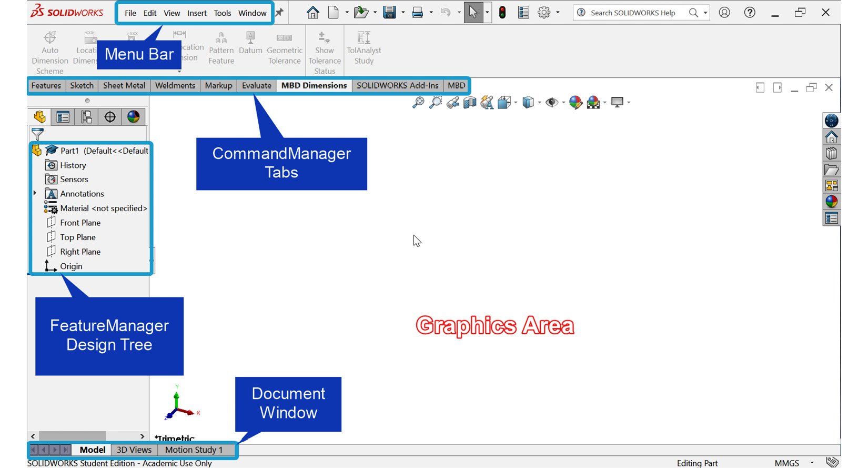The height and width of the screenshot is (468, 868).
Task: Open an existing file
Action: tap(361, 12)
